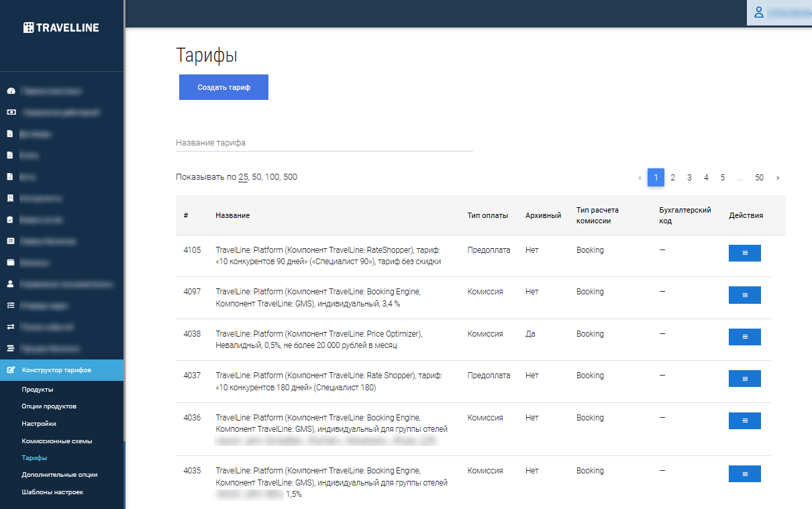
Task: Open the building icon menu entry
Action: coord(10,198)
